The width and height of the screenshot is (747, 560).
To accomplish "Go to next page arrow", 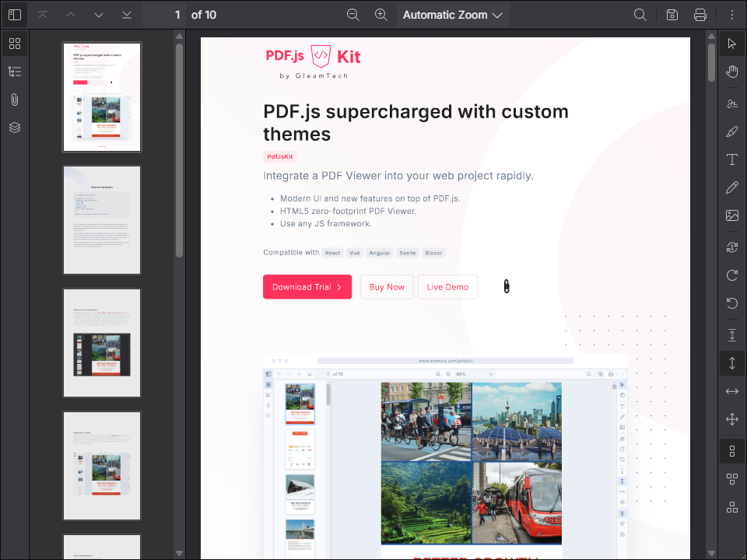I will (x=99, y=15).
